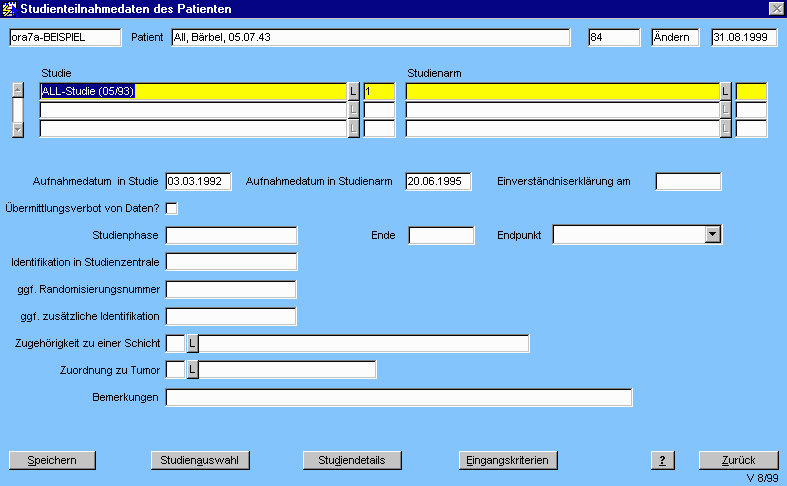Screen dimensions: 787x486
Task: Click the ggf. Randomisierungsnummer field
Action: pos(231,290)
